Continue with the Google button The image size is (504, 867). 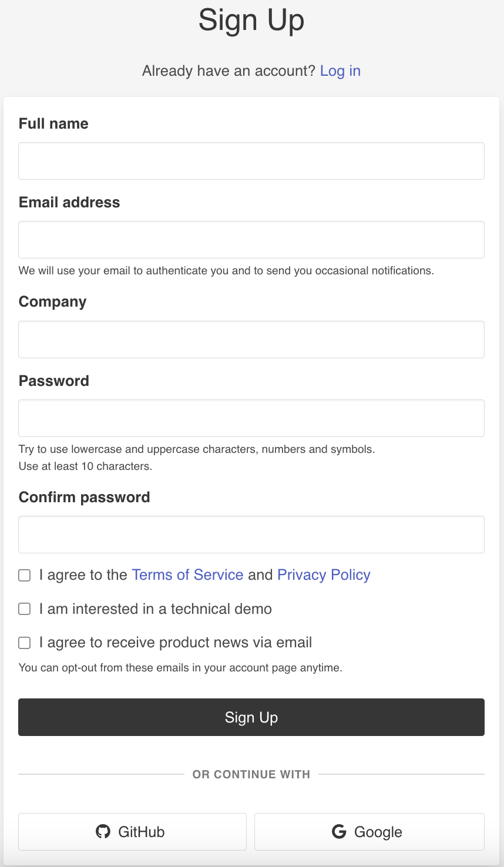click(x=369, y=832)
